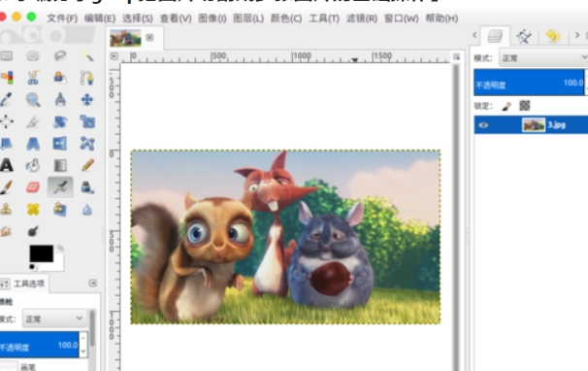Screen dimensions: 588x371
Task: Open layer mode dropdown in Layers panel
Action: click(x=543, y=58)
